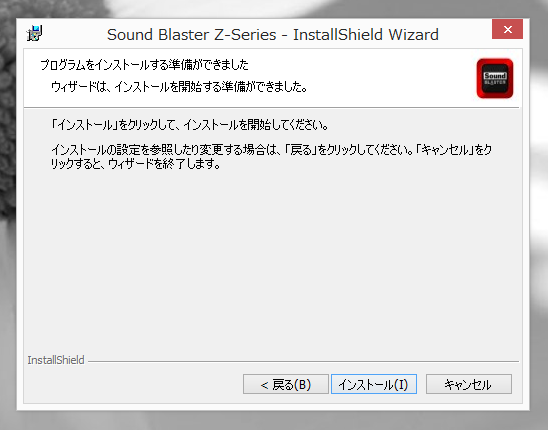Screen dimensions: 548x430
Task: Click the separator line beside InstallShield label
Action: click(303, 361)
